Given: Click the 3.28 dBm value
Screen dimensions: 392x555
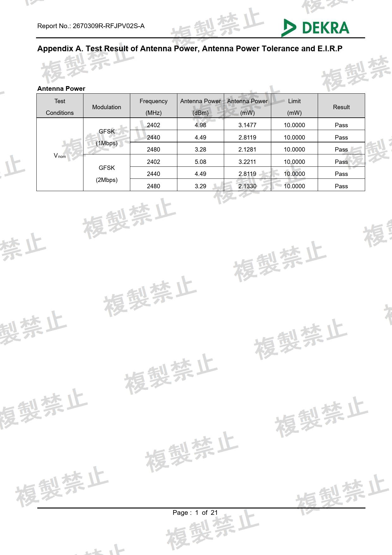Looking at the screenshot, I should pyautogui.click(x=200, y=149).
